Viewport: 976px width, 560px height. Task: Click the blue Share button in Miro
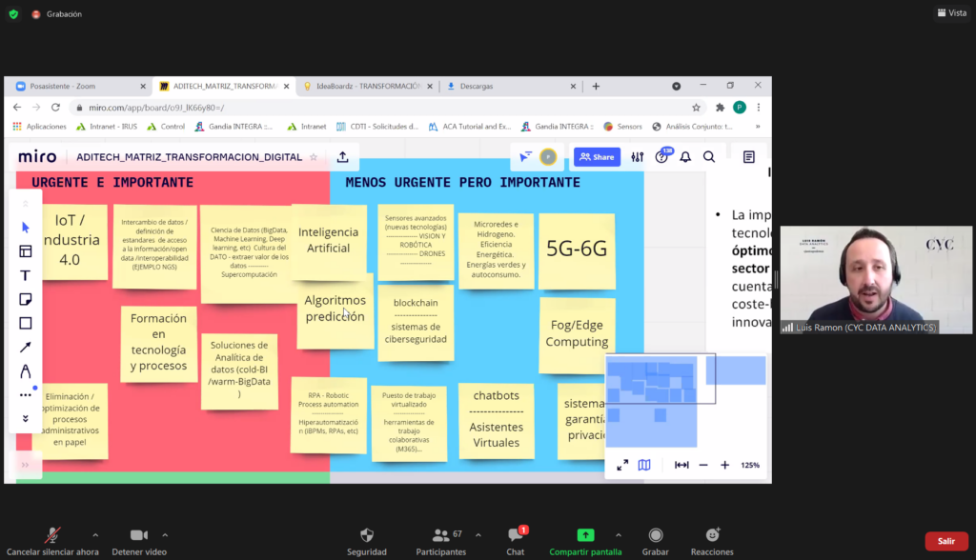(597, 157)
